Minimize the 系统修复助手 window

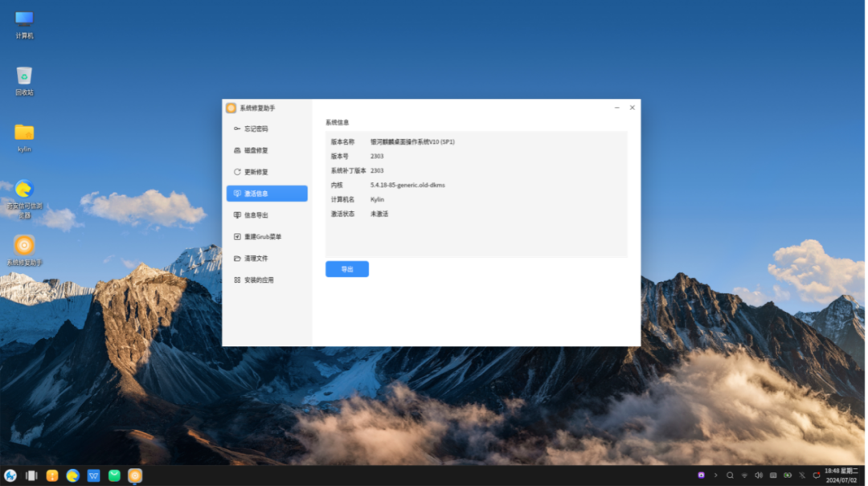point(616,108)
